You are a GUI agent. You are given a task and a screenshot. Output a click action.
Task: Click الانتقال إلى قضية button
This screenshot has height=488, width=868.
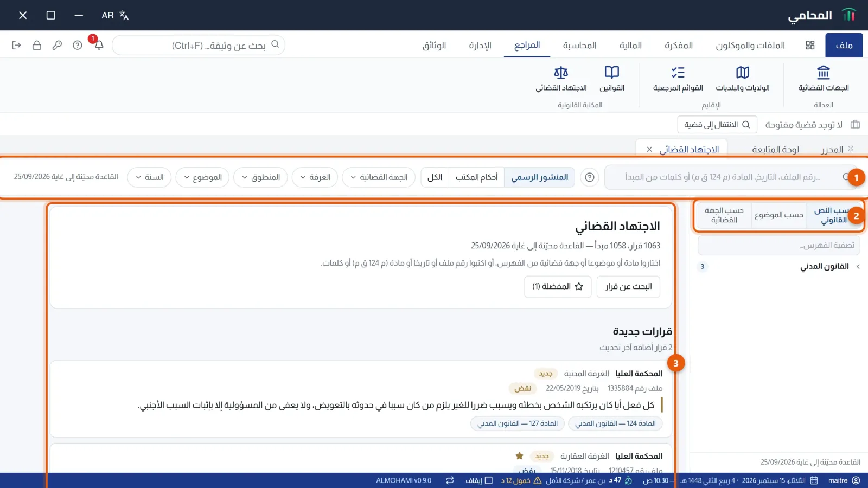(x=717, y=125)
